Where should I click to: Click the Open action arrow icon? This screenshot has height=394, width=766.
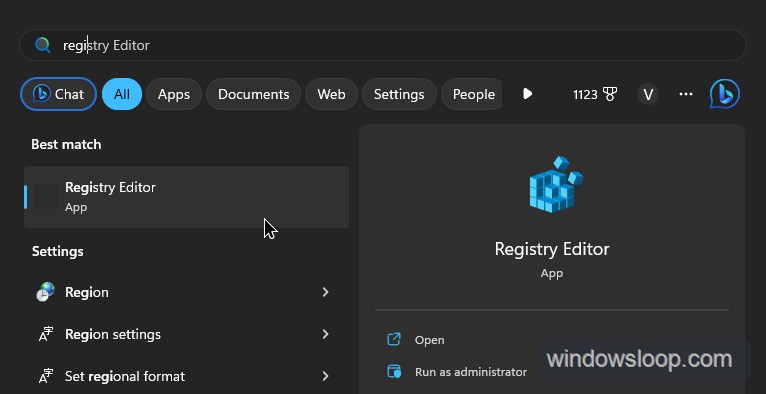click(x=394, y=339)
